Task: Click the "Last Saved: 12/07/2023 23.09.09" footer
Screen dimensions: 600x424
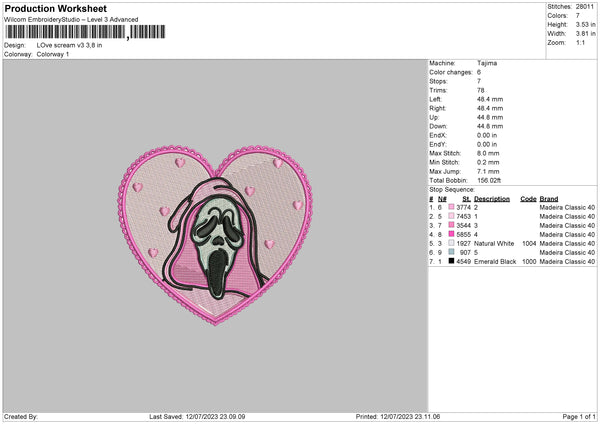Action: tap(197, 416)
